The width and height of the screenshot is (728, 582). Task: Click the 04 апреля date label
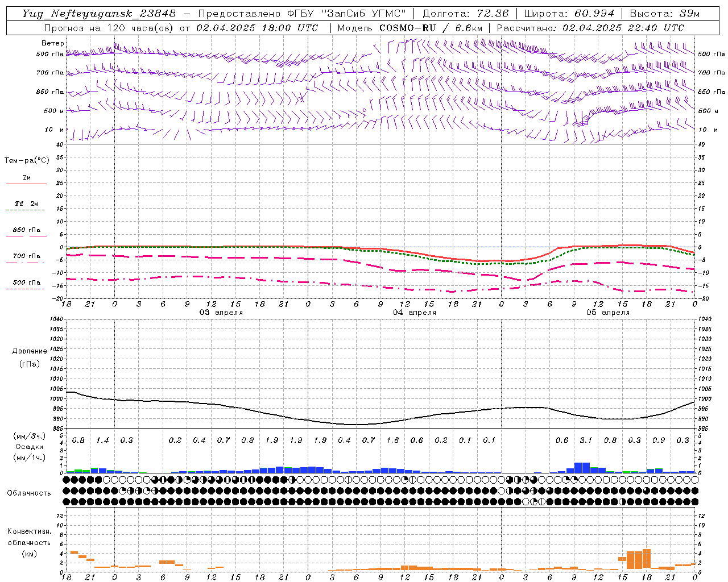click(415, 313)
